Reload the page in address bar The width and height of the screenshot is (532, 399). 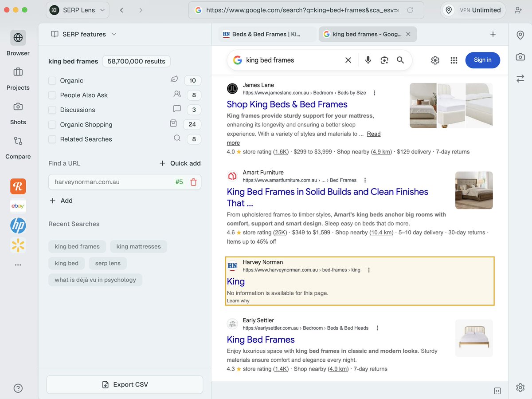tap(410, 10)
